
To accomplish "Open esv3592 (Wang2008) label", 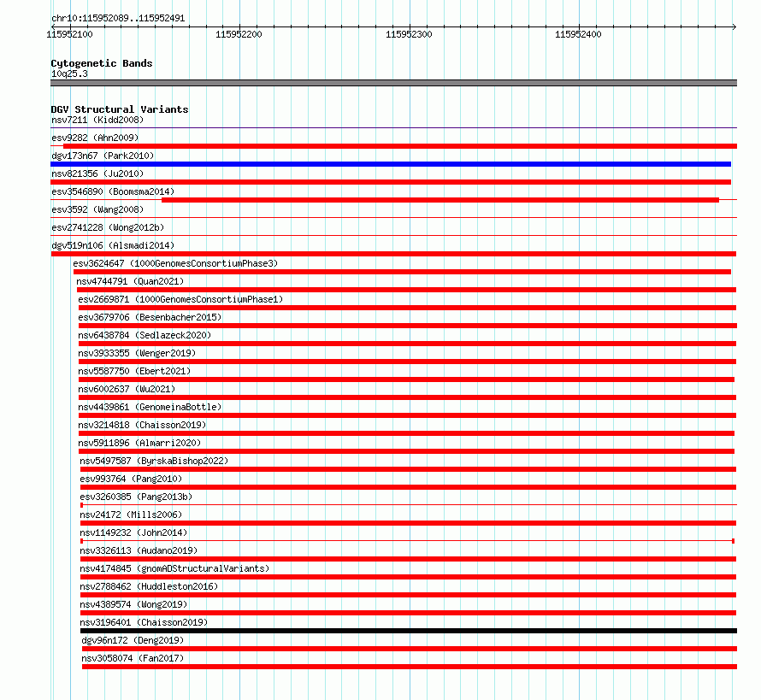I will point(97,209).
